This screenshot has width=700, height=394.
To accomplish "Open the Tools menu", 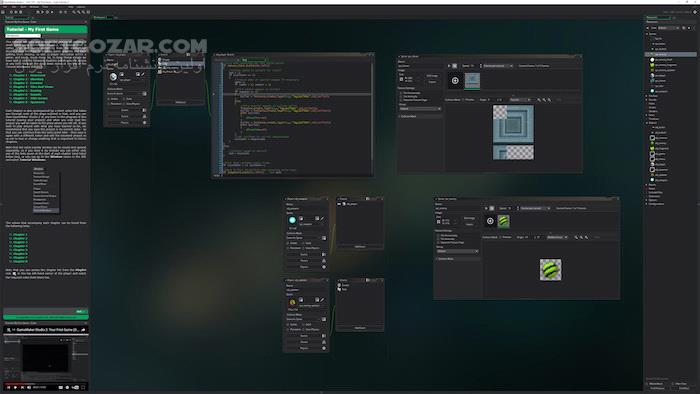I will [x=45, y=7].
